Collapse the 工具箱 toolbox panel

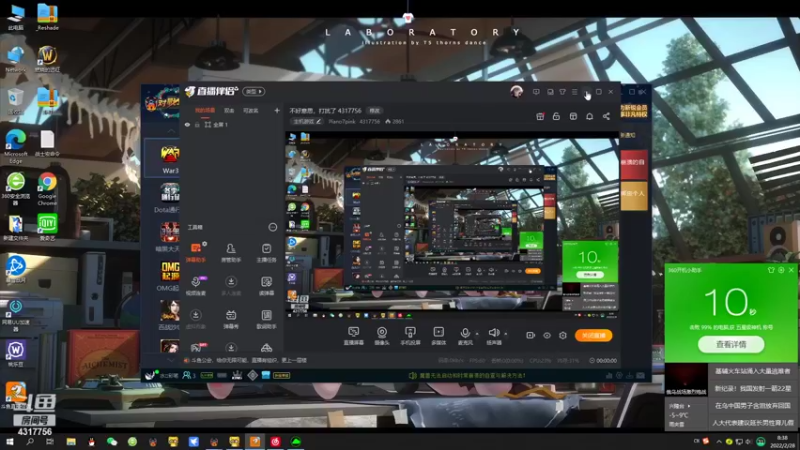click(x=273, y=227)
